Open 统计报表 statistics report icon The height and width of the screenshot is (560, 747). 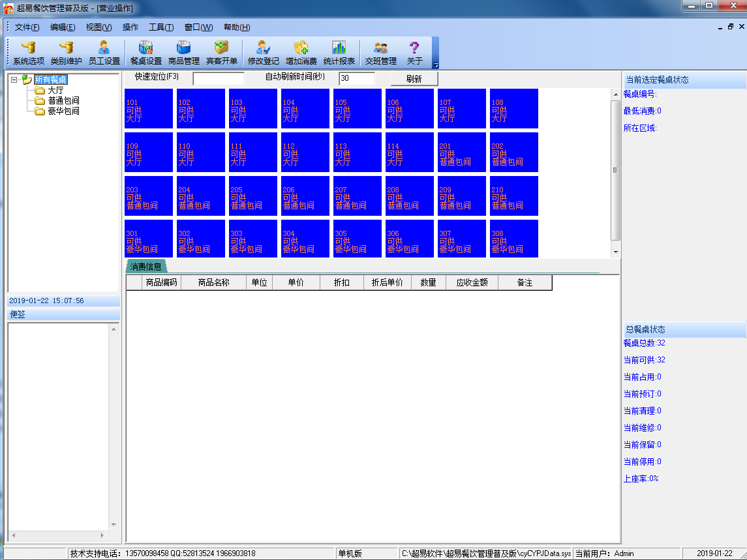click(x=339, y=52)
